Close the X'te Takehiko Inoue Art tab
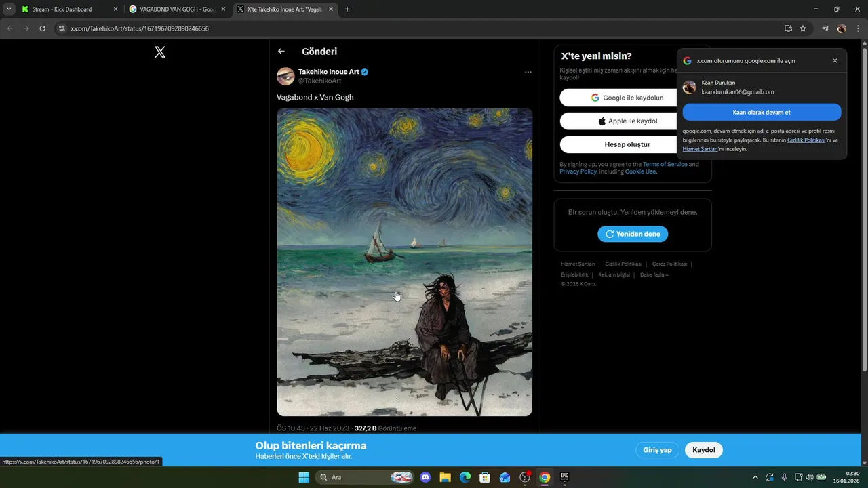This screenshot has height=488, width=868. [x=331, y=9]
